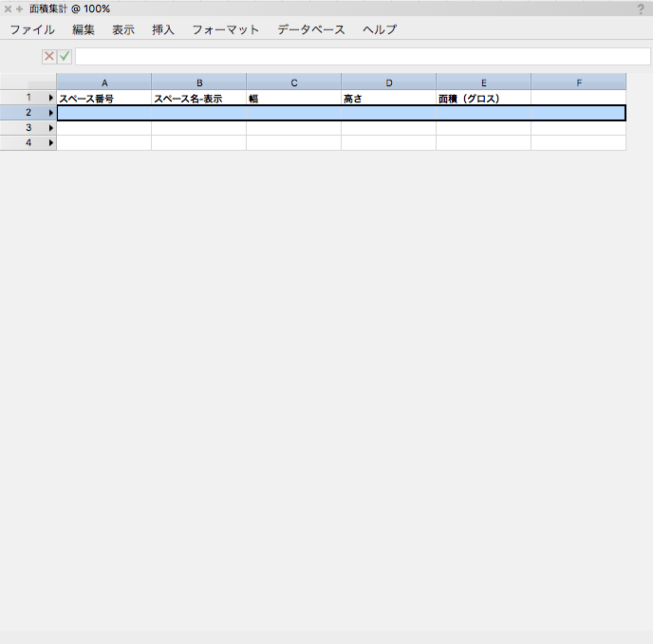Viewport: 653px width, 644px height.
Task: Click the help question mark icon
Action: 641,9
